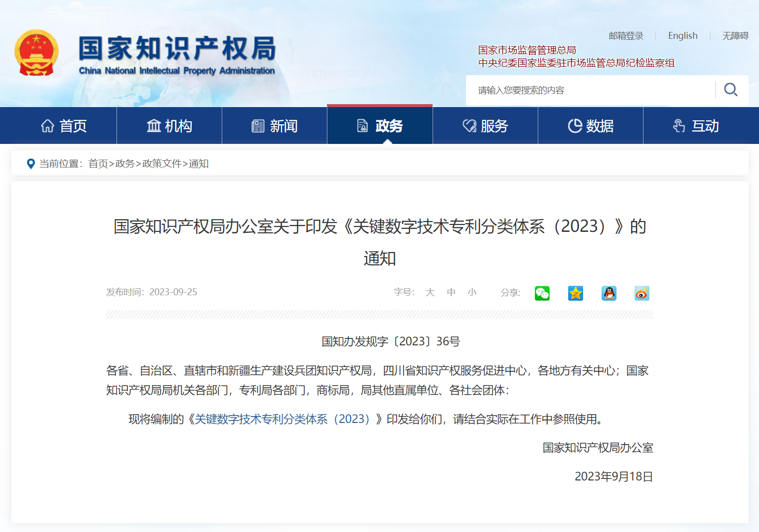Open 无障碍 accessibility mode link
Image resolution: width=759 pixels, height=532 pixels.
735,36
